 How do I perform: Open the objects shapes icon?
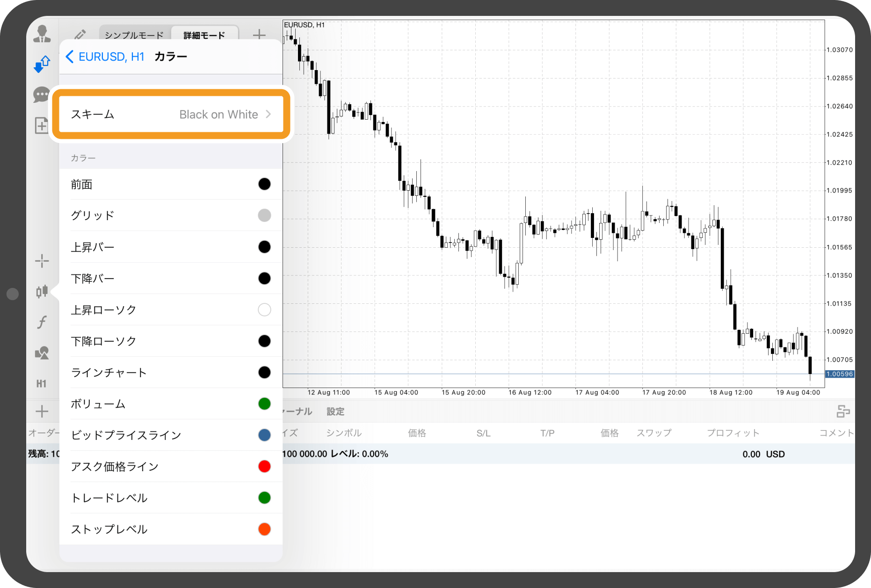coord(42,353)
